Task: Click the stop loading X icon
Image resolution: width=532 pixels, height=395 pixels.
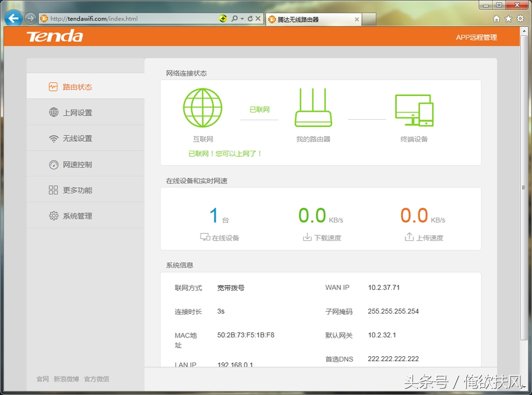Action: coord(258,19)
